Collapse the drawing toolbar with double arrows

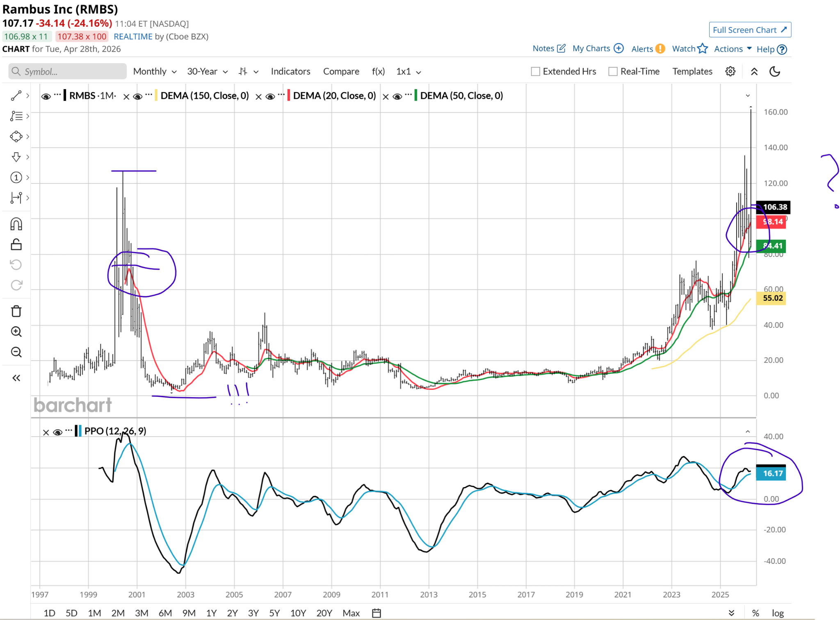16,378
